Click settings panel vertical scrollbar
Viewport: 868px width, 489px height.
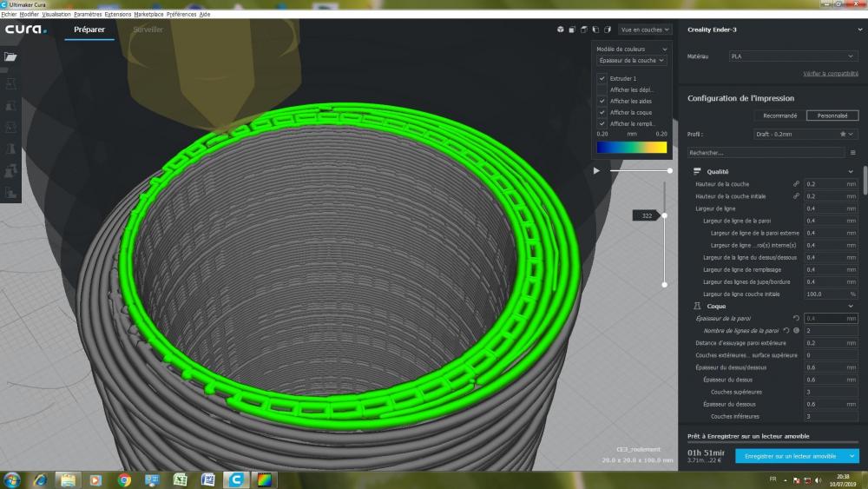pos(865,180)
